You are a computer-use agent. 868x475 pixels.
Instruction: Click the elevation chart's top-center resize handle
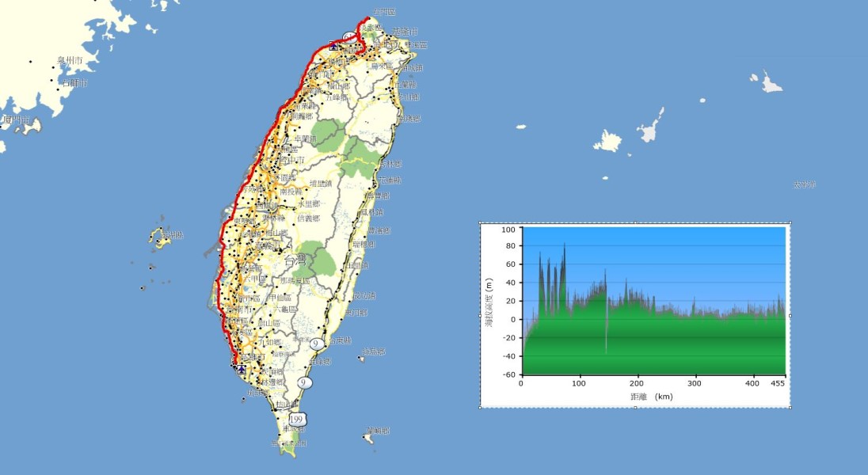(x=635, y=223)
